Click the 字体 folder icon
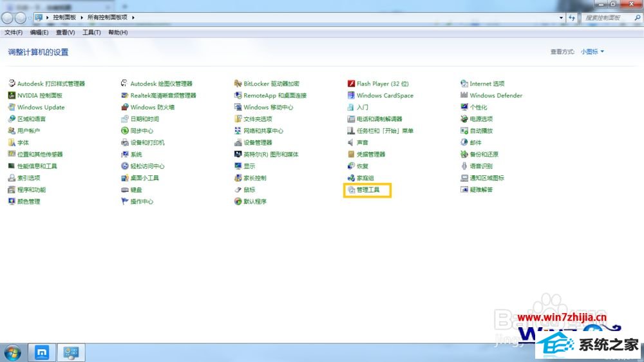644x362 pixels. pos(12,142)
